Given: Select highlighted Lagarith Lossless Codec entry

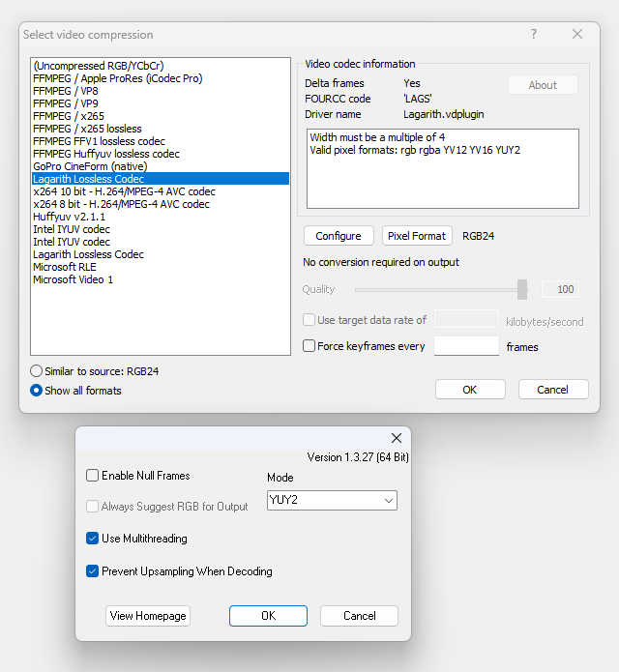Looking at the screenshot, I should click(161, 179).
